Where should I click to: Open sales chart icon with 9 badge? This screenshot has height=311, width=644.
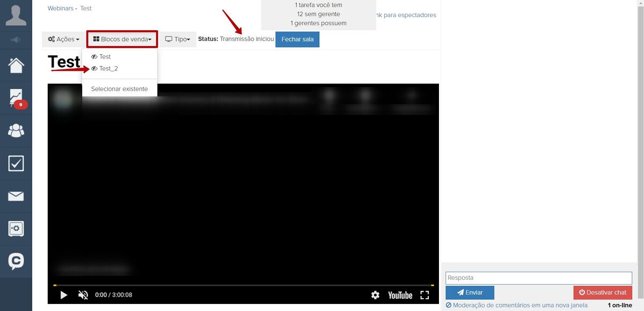(x=16, y=98)
